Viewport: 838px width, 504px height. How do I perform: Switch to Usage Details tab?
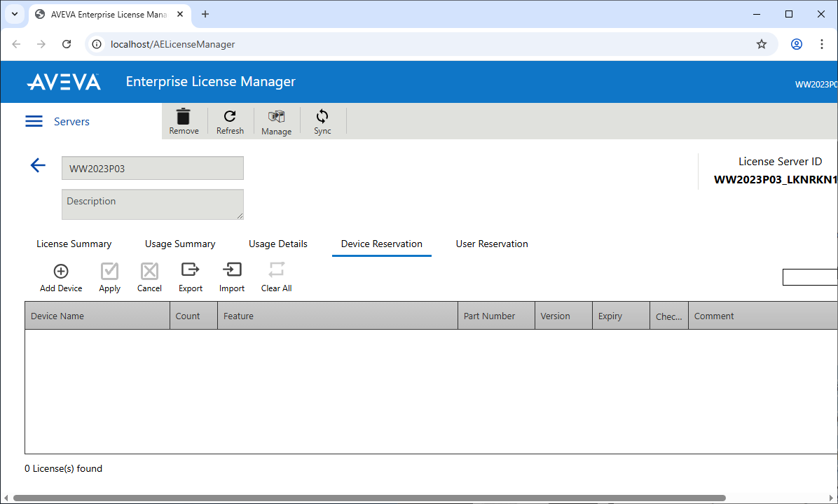(x=278, y=244)
